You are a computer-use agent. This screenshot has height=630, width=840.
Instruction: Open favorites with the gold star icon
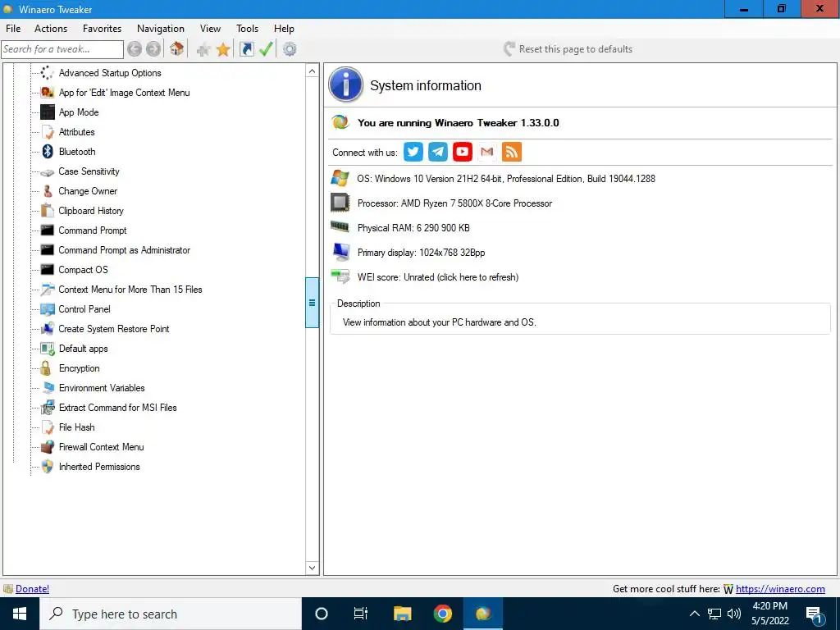tap(223, 50)
